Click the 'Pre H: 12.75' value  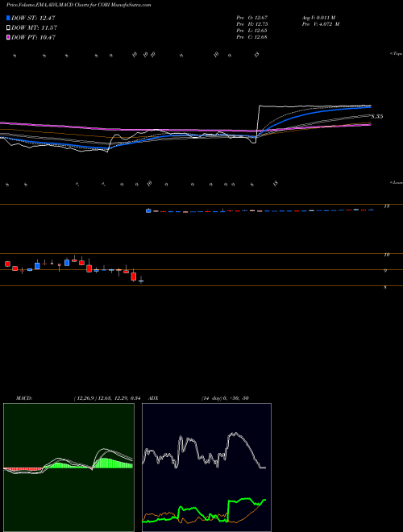tap(252, 24)
